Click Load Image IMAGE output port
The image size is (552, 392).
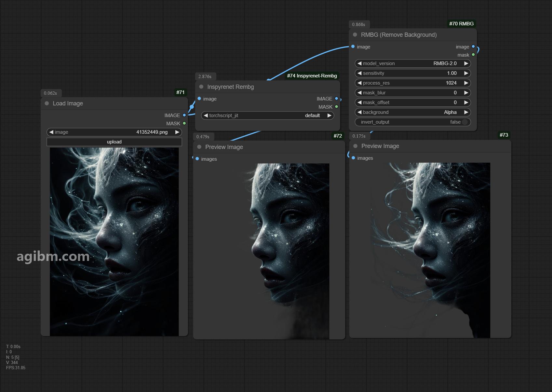[184, 115]
